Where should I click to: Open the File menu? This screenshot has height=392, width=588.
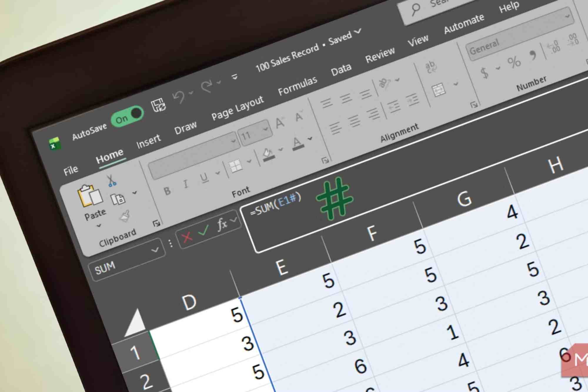(x=71, y=170)
